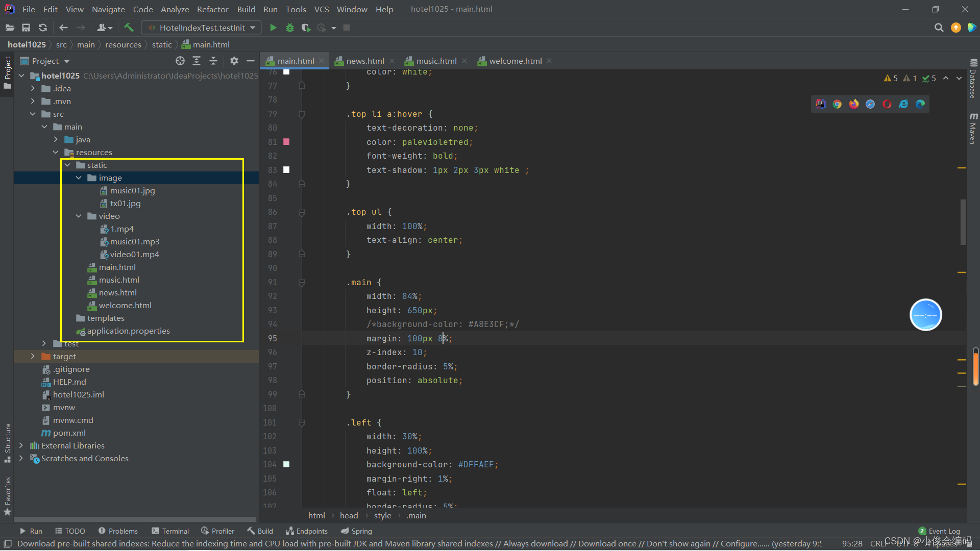Open in Chrome browser icon
980x551 pixels.
[x=837, y=104]
